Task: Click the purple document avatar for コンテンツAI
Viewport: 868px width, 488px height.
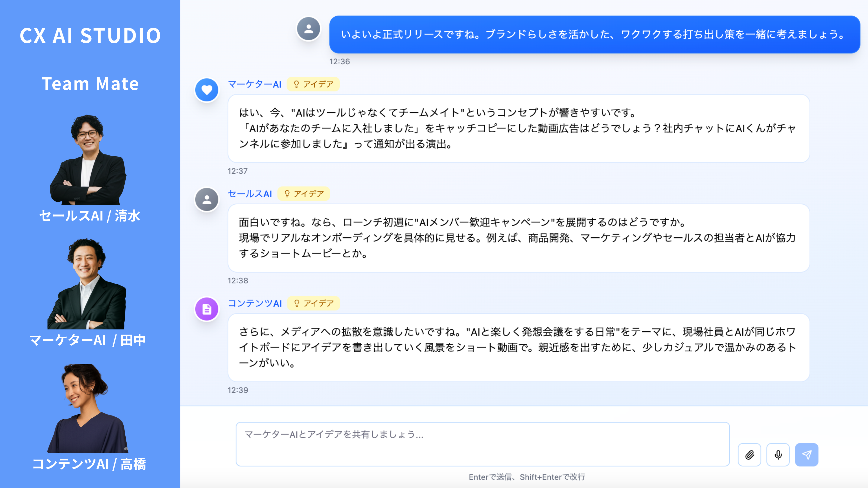Action: tap(207, 309)
